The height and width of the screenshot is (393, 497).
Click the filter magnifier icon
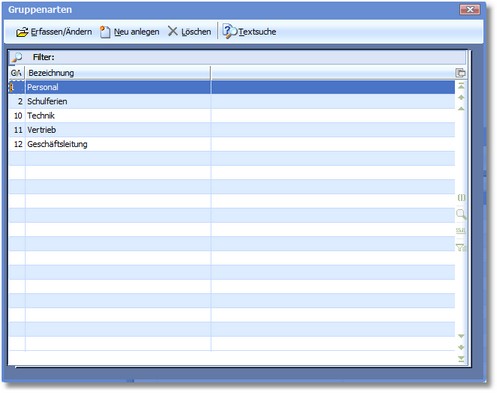17,57
